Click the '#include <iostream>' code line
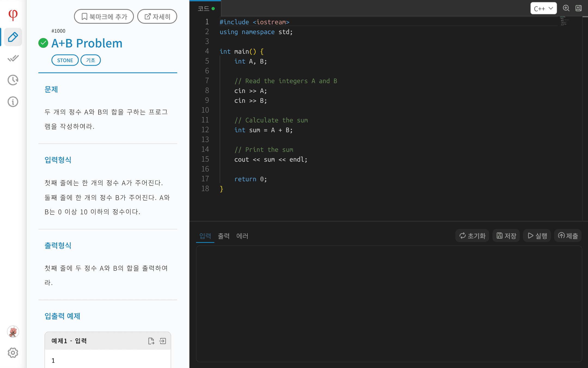This screenshot has height=368, width=588. (255, 22)
